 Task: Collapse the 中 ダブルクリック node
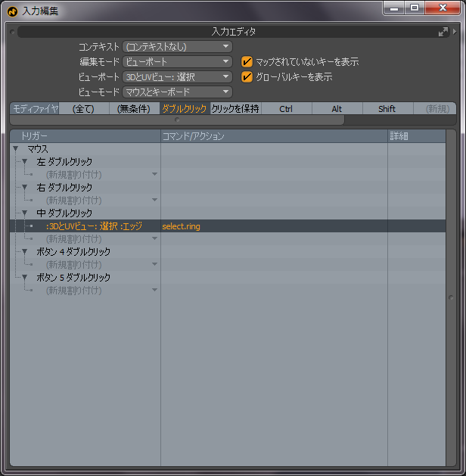[x=25, y=213]
